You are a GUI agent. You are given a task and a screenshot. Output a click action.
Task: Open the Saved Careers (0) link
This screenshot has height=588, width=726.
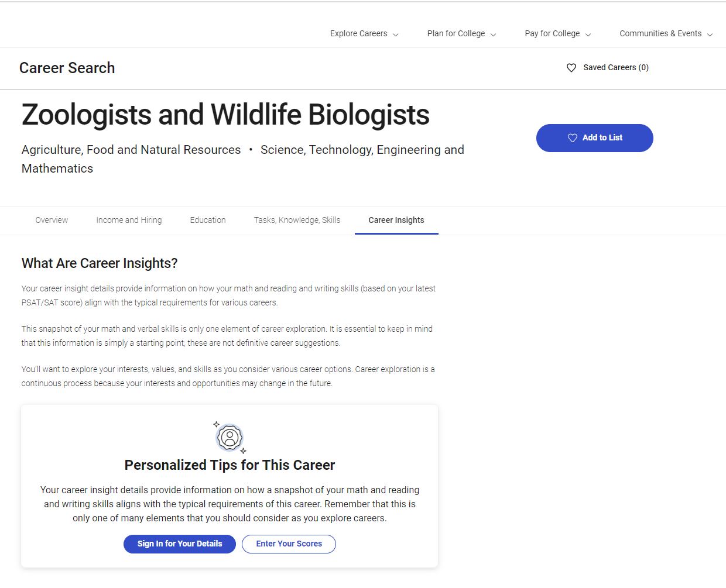(615, 67)
